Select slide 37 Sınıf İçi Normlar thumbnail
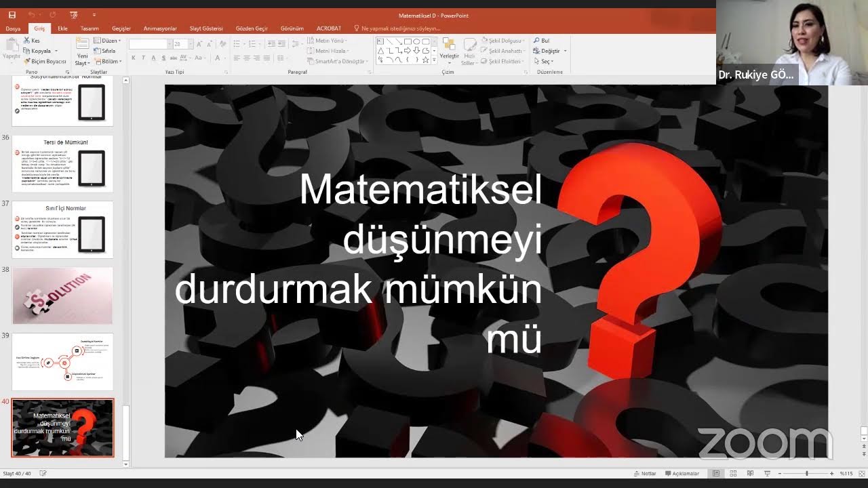 (62, 230)
